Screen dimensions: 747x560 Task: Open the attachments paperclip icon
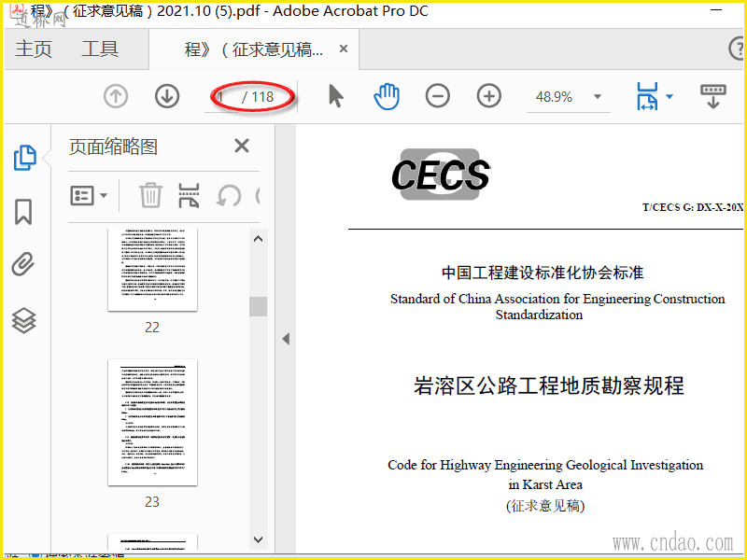tap(23, 264)
